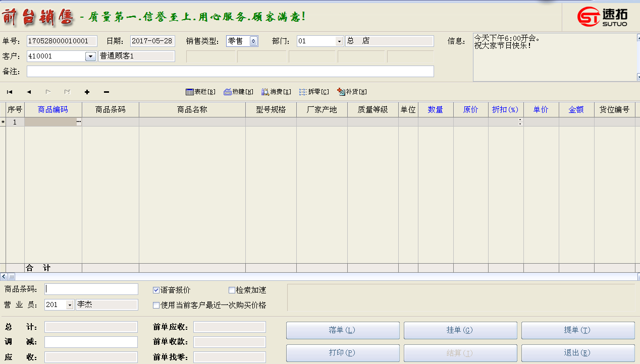Click 打印(P) button
This screenshot has width=640, height=364.
click(343, 353)
